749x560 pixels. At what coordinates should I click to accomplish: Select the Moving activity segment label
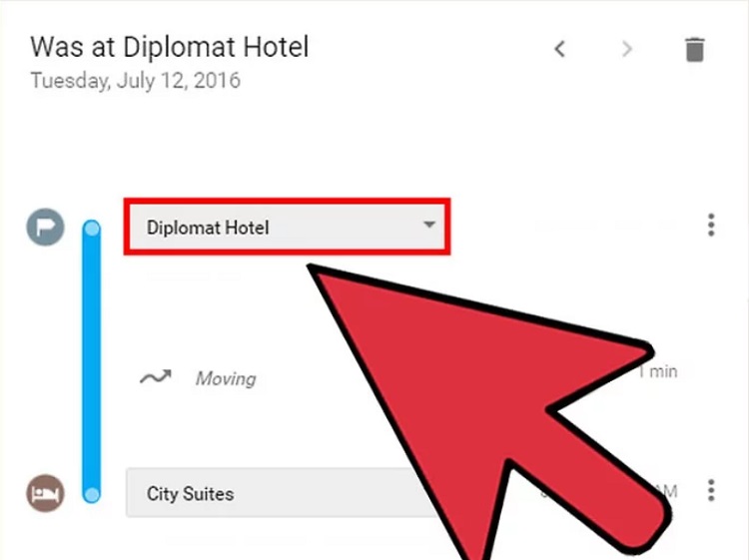click(x=226, y=378)
